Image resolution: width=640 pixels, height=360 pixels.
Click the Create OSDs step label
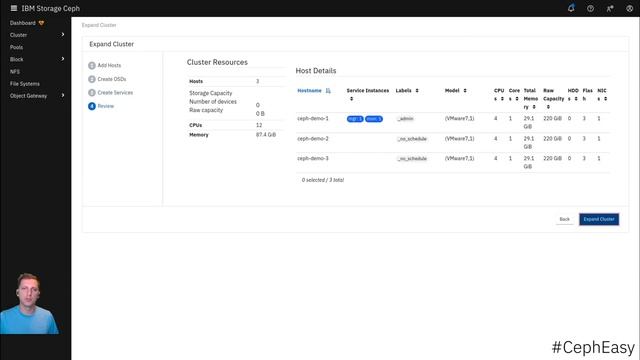click(x=112, y=79)
